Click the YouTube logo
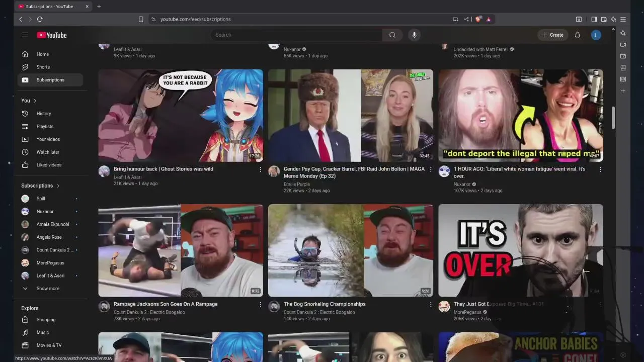Viewport: 644px width, 362px height. [52, 35]
